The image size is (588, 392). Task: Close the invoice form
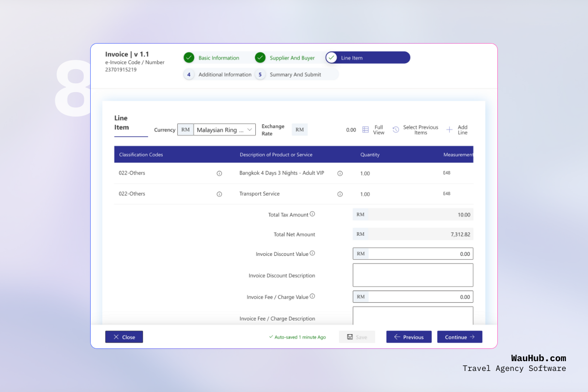pyautogui.click(x=124, y=337)
